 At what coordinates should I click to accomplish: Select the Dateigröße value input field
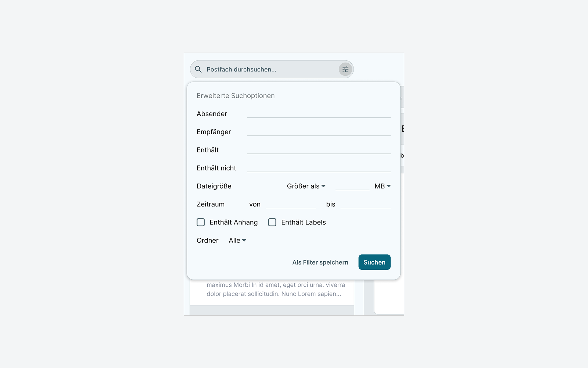pyautogui.click(x=352, y=186)
